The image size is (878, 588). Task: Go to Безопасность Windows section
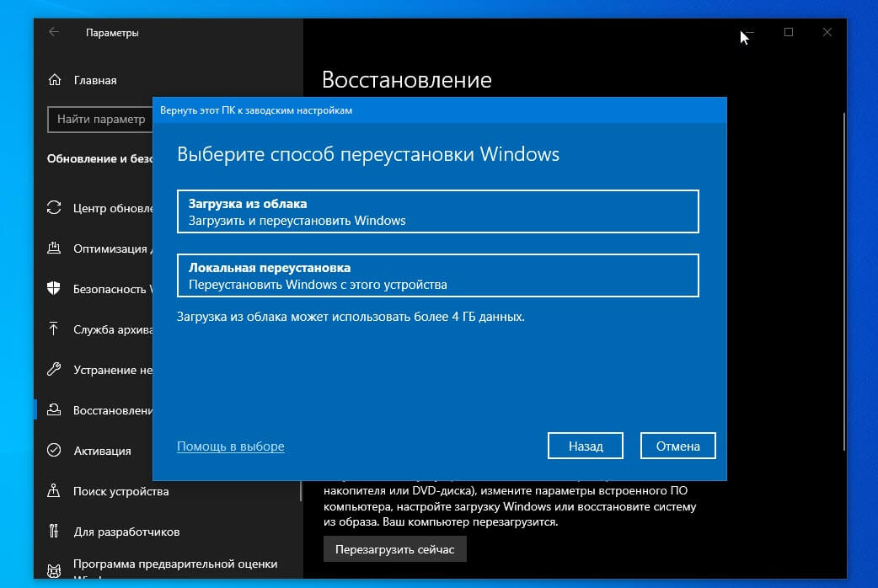[x=113, y=289]
